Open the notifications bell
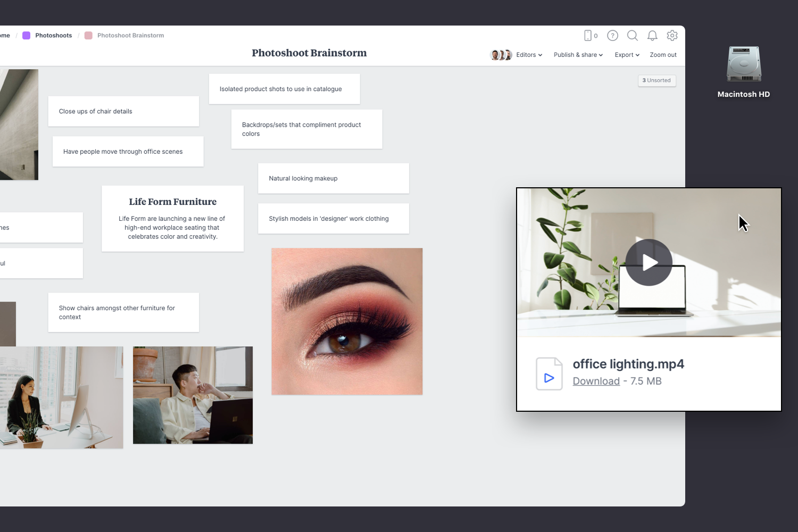This screenshot has height=532, width=798. [x=652, y=36]
